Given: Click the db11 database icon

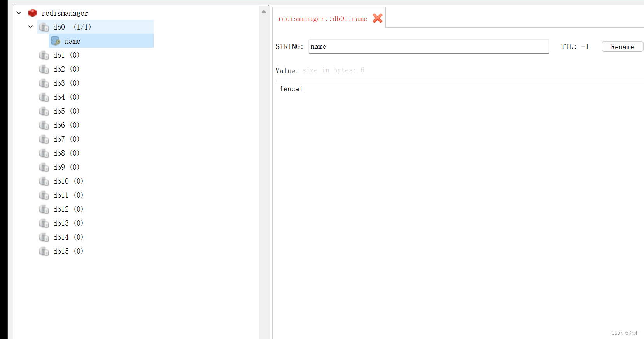Looking at the screenshot, I should click(x=44, y=195).
